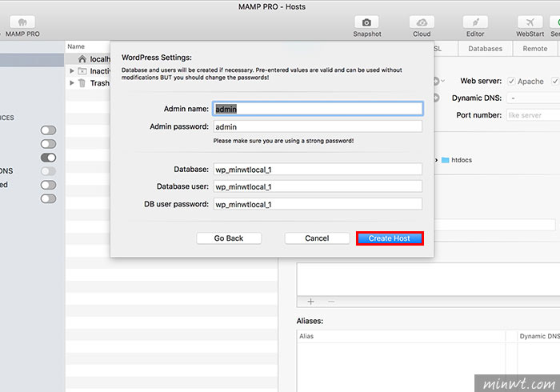Image resolution: width=560 pixels, height=392 pixels.
Task: Click the DB user password field
Action: 318,204
